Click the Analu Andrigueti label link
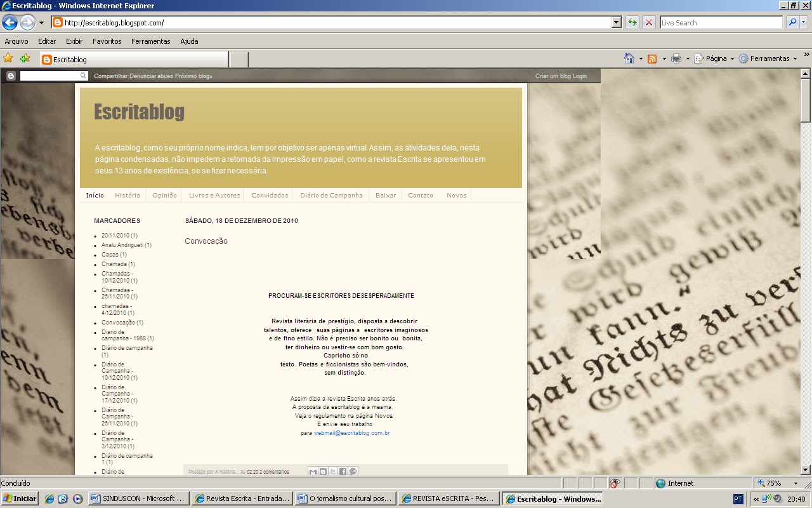Viewport: 812px width, 508px height. coord(122,245)
